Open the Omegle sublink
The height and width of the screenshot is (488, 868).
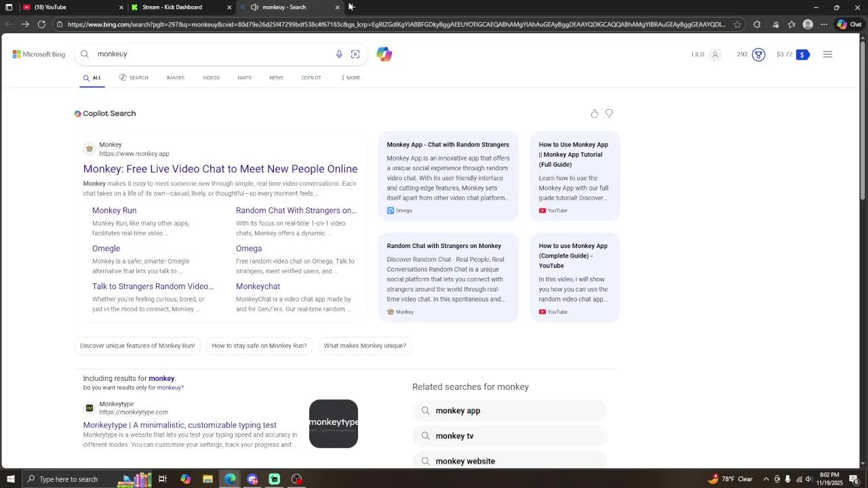pyautogui.click(x=106, y=249)
